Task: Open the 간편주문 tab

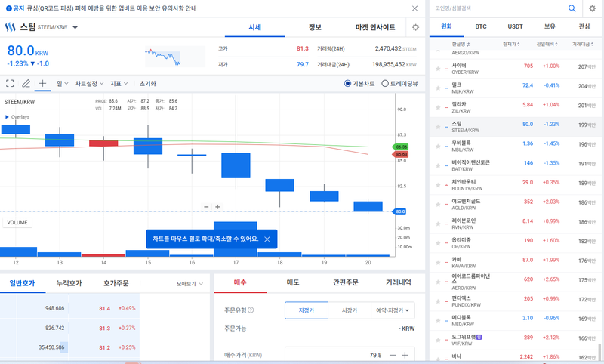Action: coord(346,282)
